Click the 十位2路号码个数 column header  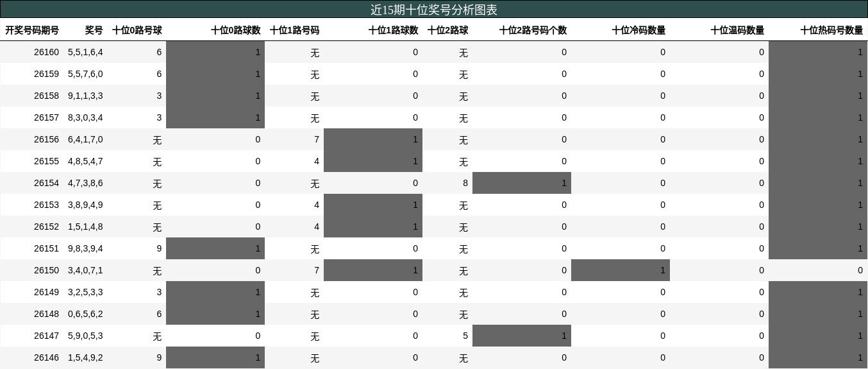(533, 30)
